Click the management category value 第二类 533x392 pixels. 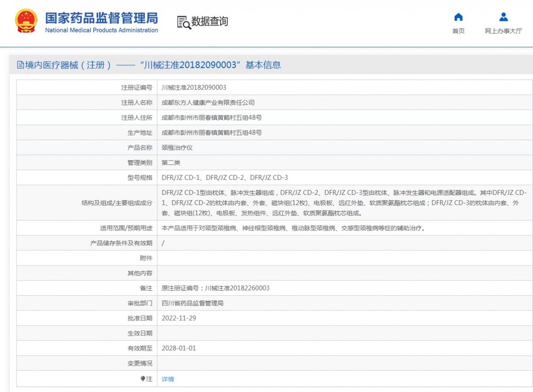coord(171,163)
